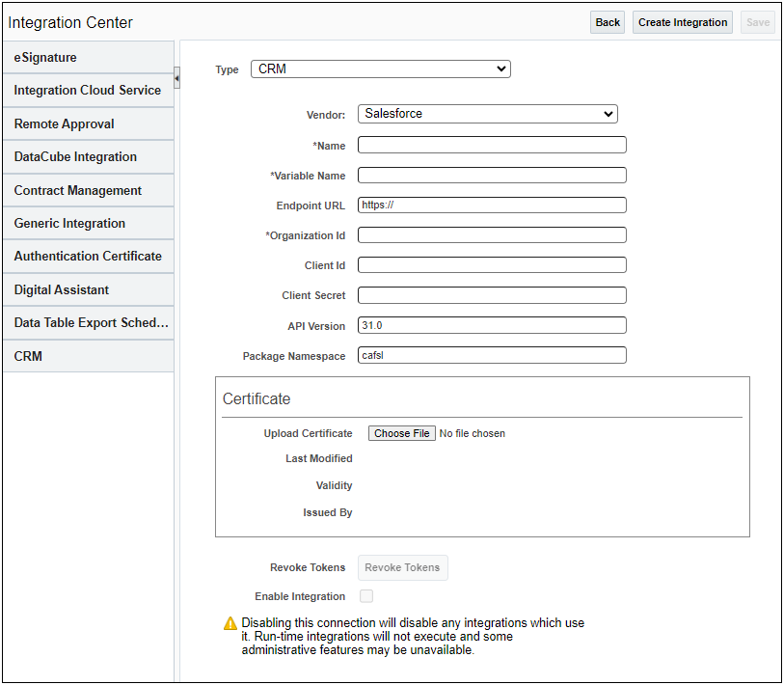Image resolution: width=784 pixels, height=685 pixels.
Task: Click the warning triangle icon near the disclaimer
Action: pos(231,623)
